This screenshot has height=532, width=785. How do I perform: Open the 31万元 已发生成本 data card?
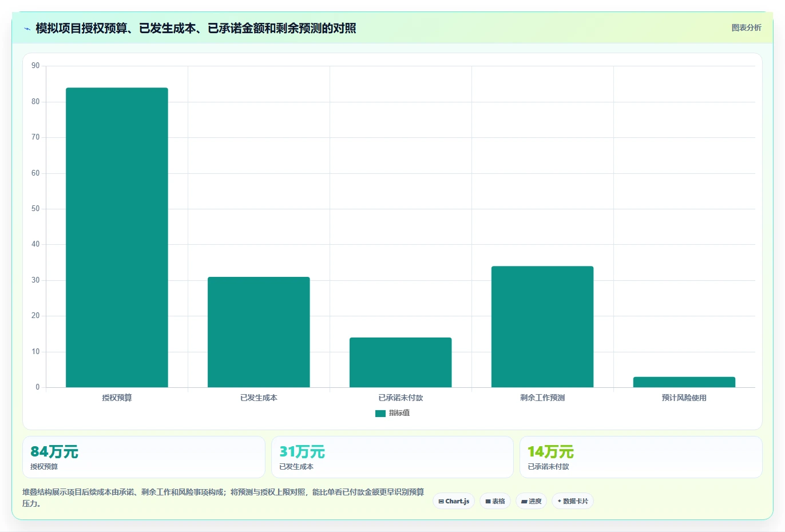[392, 457]
